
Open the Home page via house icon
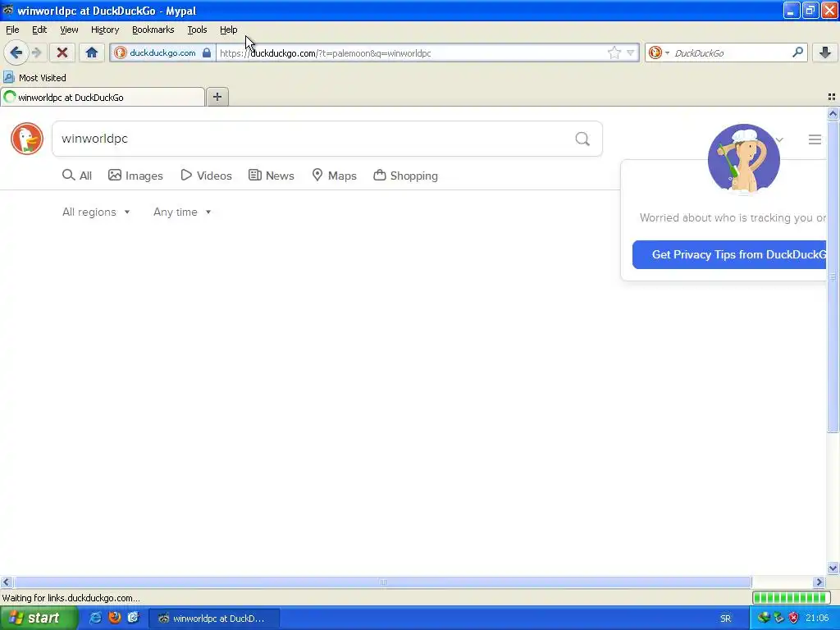[x=92, y=52]
